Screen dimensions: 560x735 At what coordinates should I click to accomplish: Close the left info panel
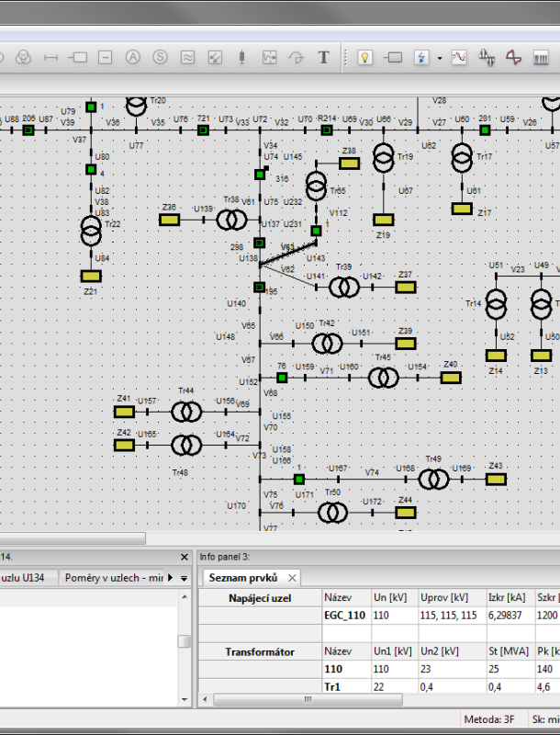pos(184,557)
